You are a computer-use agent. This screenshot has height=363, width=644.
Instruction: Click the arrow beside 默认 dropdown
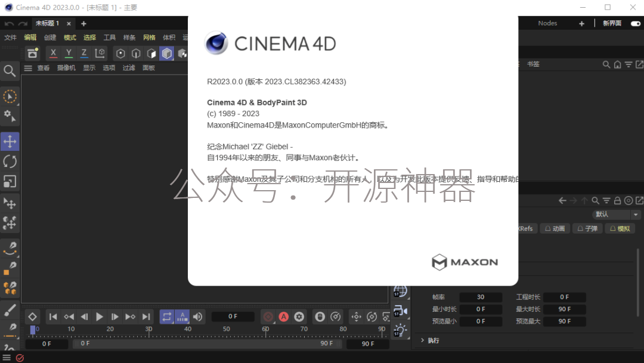pyautogui.click(x=636, y=215)
